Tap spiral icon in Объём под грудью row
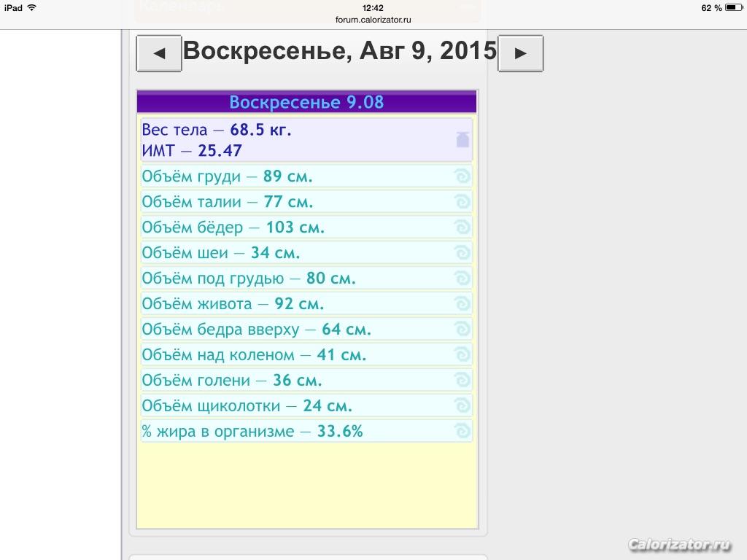The width and height of the screenshot is (747, 560). 462,278
